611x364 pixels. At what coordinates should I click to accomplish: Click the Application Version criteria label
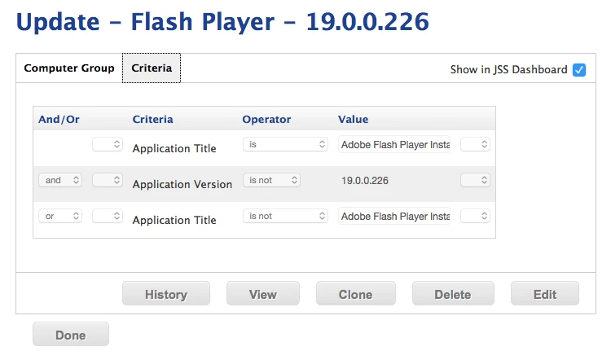[x=182, y=184]
